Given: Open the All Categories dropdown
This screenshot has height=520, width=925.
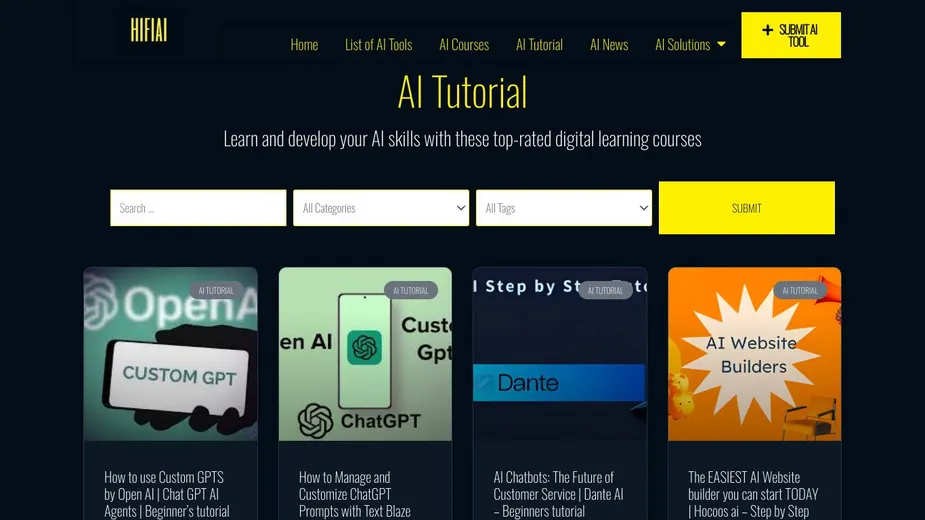Looking at the screenshot, I should tap(381, 208).
